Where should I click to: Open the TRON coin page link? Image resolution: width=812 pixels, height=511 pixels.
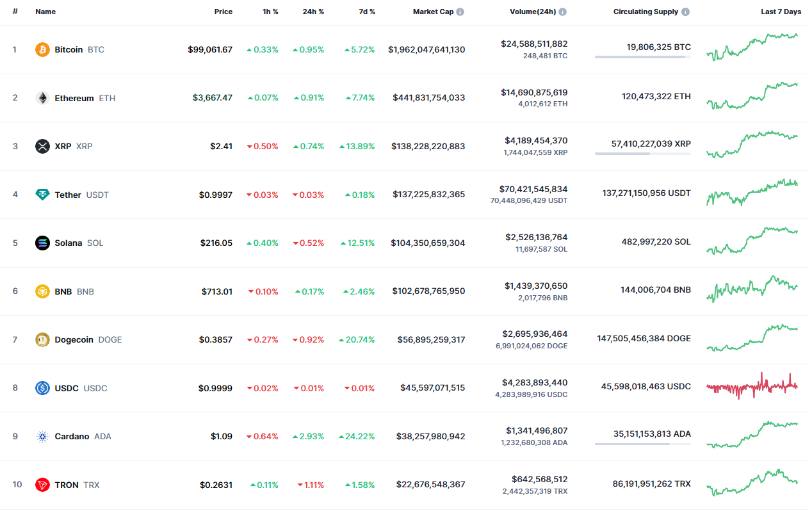(x=77, y=485)
